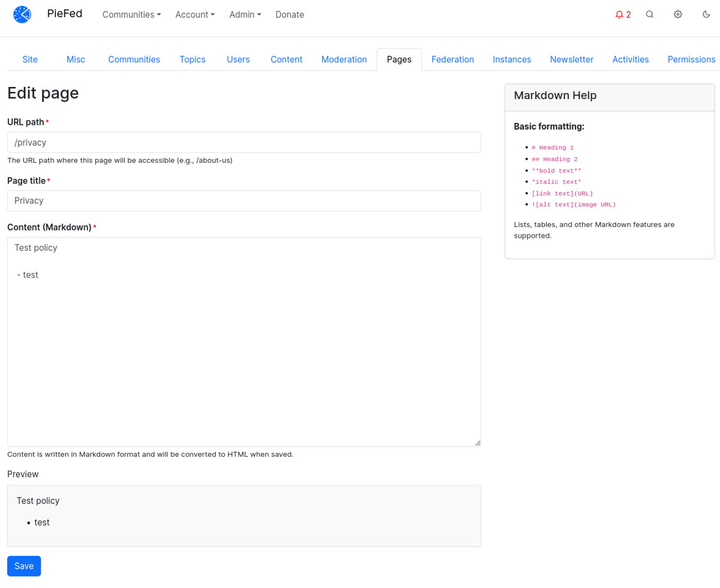Switch to the Federation tab
The width and height of the screenshot is (720, 588).
click(452, 59)
